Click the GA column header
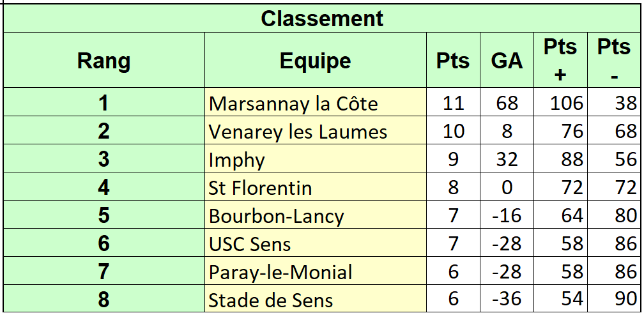The image size is (644, 313). coord(507,60)
